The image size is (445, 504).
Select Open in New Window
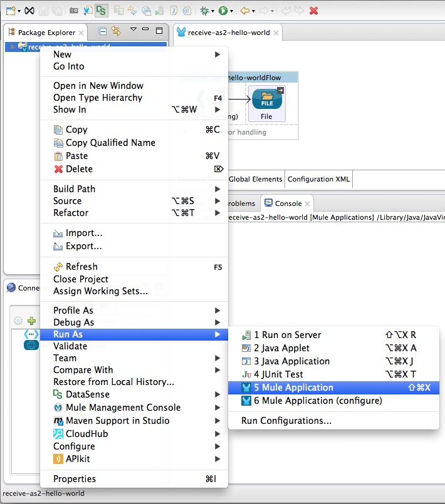[134, 86]
